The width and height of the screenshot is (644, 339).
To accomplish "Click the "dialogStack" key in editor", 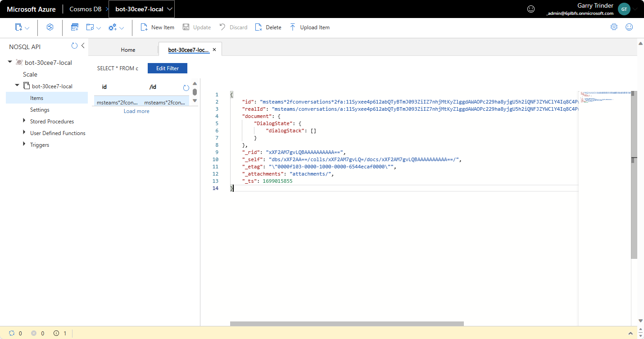I will pos(286,131).
